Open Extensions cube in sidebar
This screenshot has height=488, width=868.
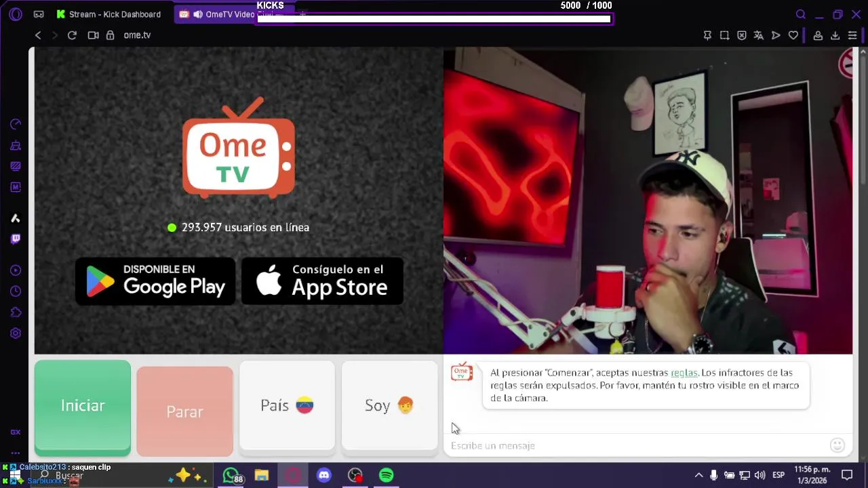[16, 312]
